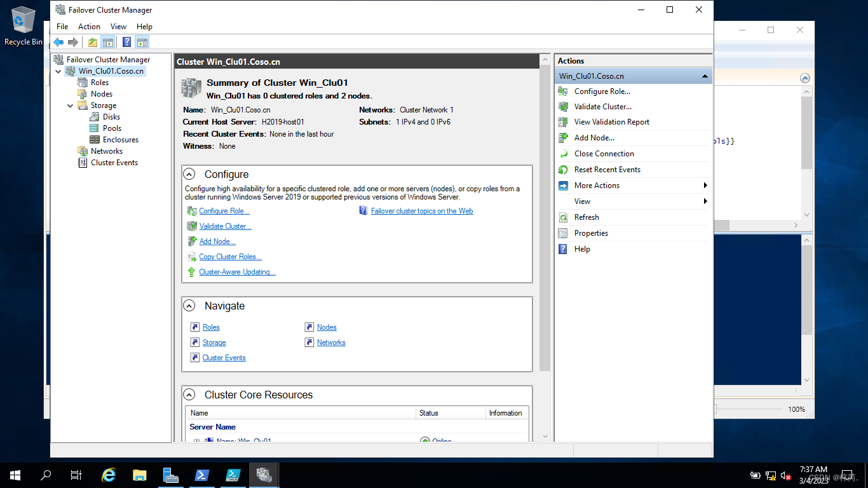
Task: Click the taskbar Search icon
Action: point(46,475)
